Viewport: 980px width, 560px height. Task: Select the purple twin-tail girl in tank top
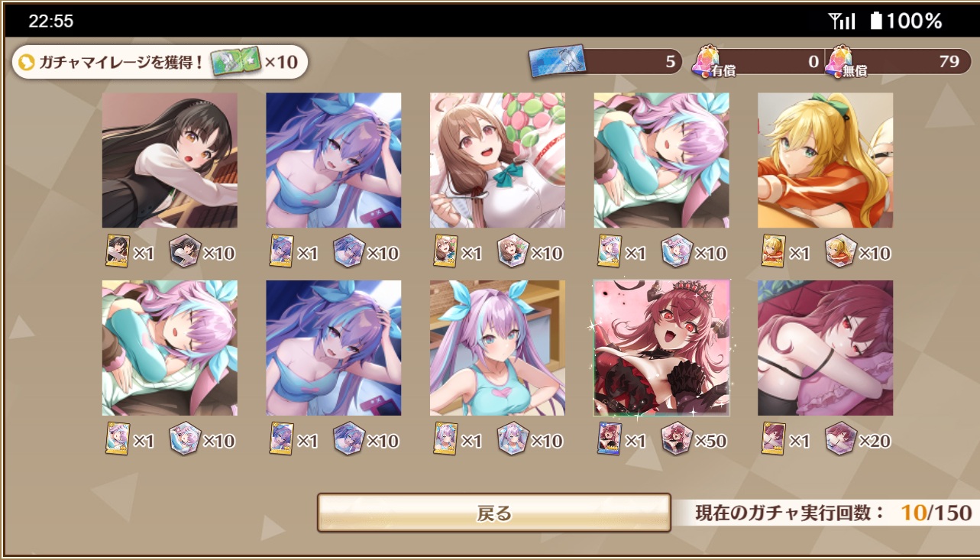[497, 348]
